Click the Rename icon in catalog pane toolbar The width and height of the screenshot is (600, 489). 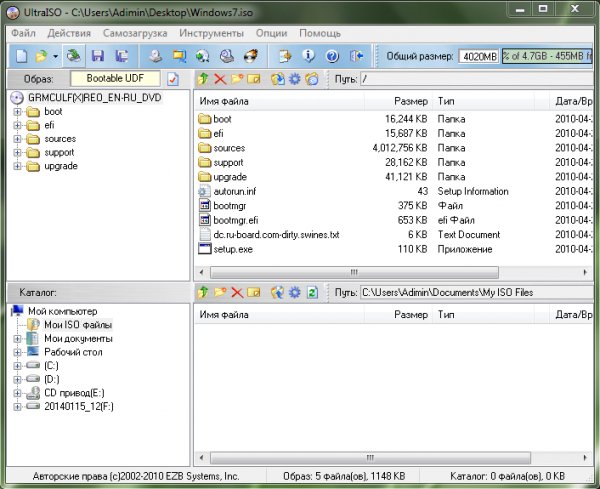[x=253, y=293]
